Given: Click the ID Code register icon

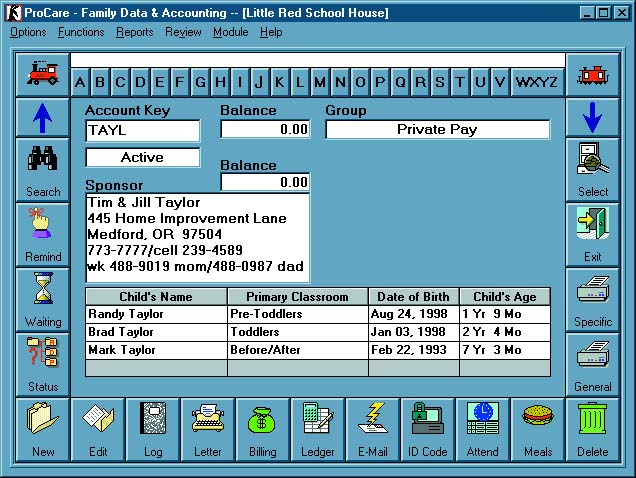Looking at the screenshot, I should (x=428, y=428).
